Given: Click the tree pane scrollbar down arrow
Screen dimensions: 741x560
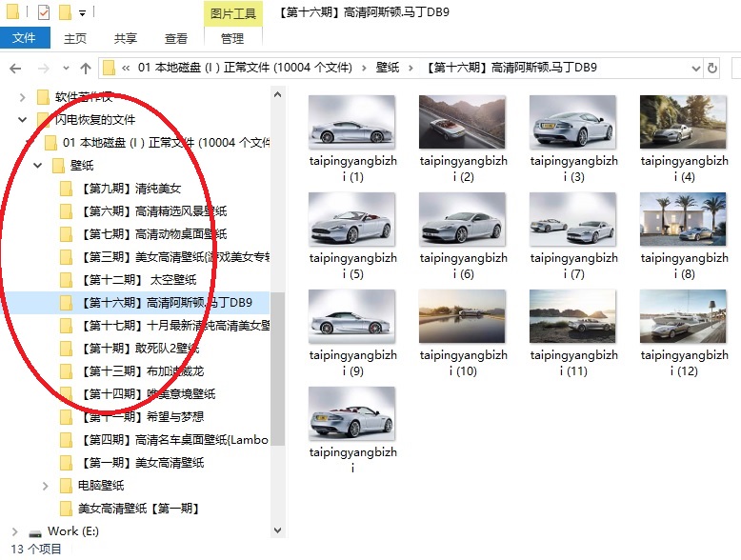Looking at the screenshot, I should point(277,530).
